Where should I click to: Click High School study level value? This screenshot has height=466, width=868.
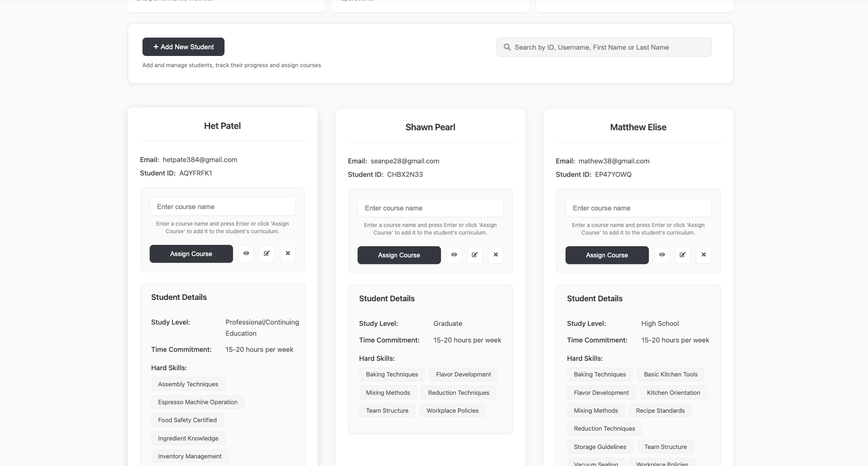(660, 324)
